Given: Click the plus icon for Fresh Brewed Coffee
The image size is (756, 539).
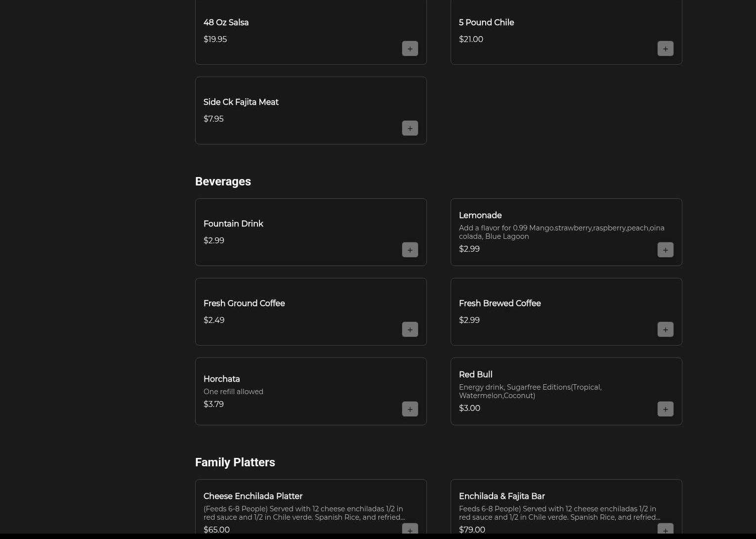Looking at the screenshot, I should 665,329.
